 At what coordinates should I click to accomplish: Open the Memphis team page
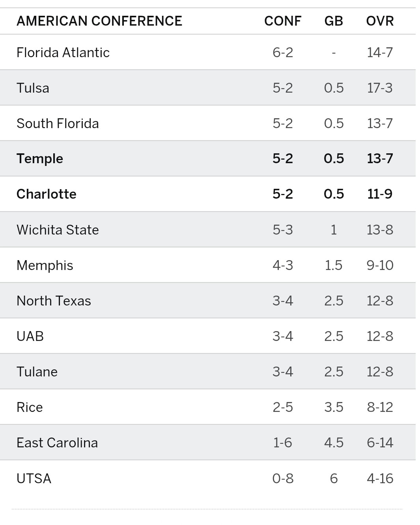click(45, 265)
